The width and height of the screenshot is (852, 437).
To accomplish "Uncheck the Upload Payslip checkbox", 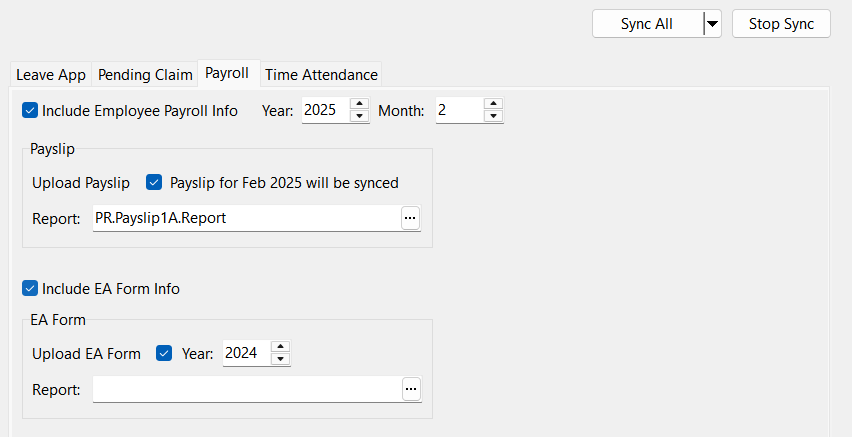I will 154,182.
